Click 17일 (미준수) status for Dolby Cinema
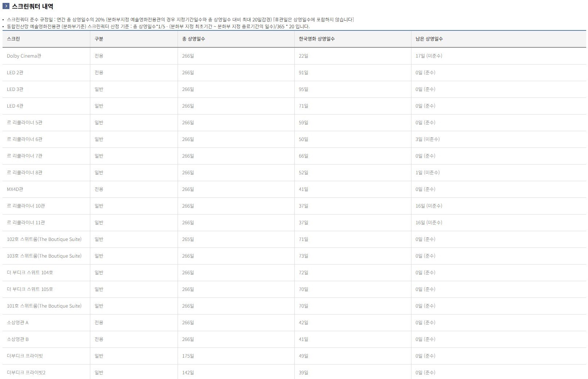Viewport: 588px width, 379px height. 429,56
